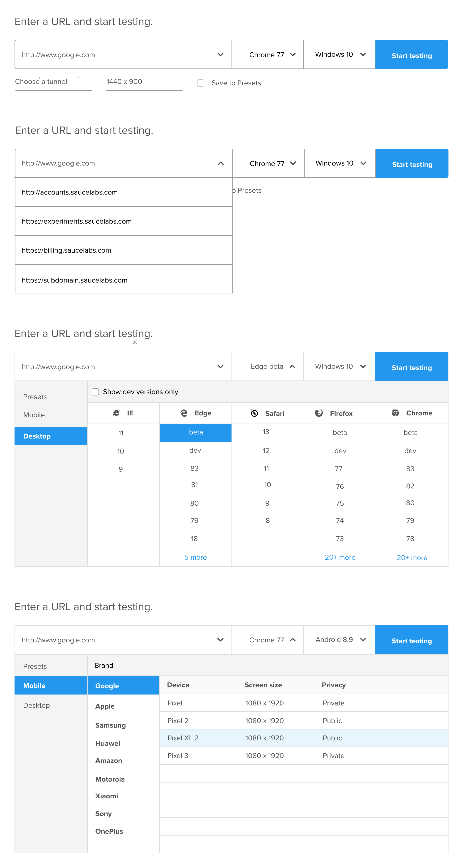Click the Internet Explorer browser icon
The width and height of the screenshot is (463, 868).
click(116, 413)
